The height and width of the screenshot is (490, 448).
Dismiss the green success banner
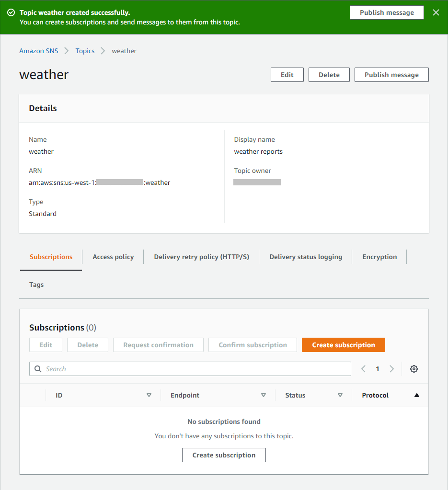436,12
